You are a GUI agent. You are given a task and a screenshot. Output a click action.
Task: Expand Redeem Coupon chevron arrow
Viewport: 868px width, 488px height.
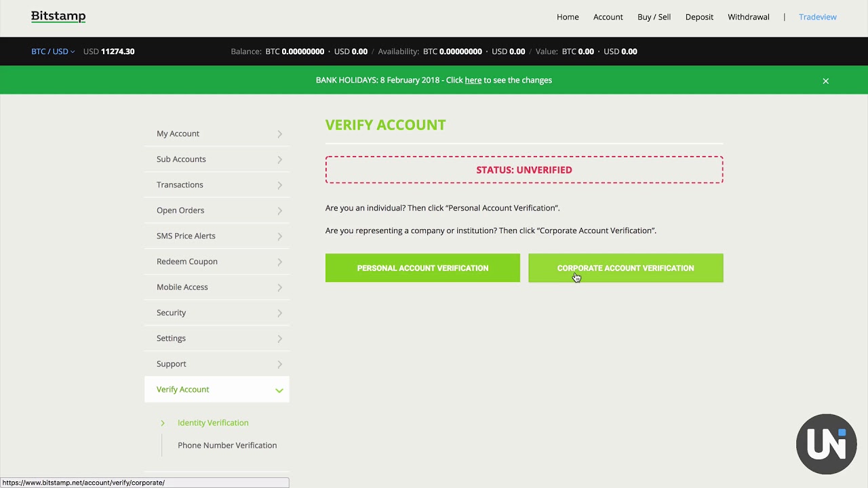tap(279, 262)
